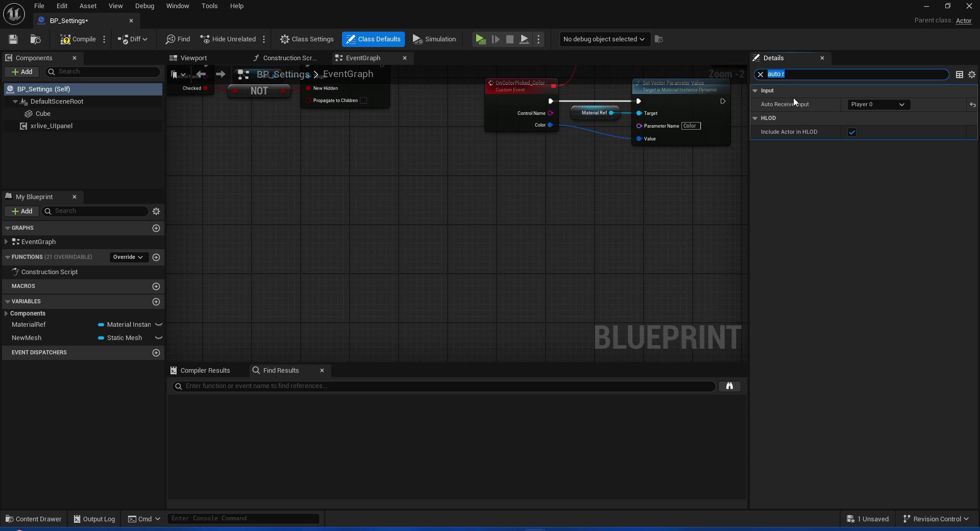Add a new variable with plus icon

coord(156,302)
